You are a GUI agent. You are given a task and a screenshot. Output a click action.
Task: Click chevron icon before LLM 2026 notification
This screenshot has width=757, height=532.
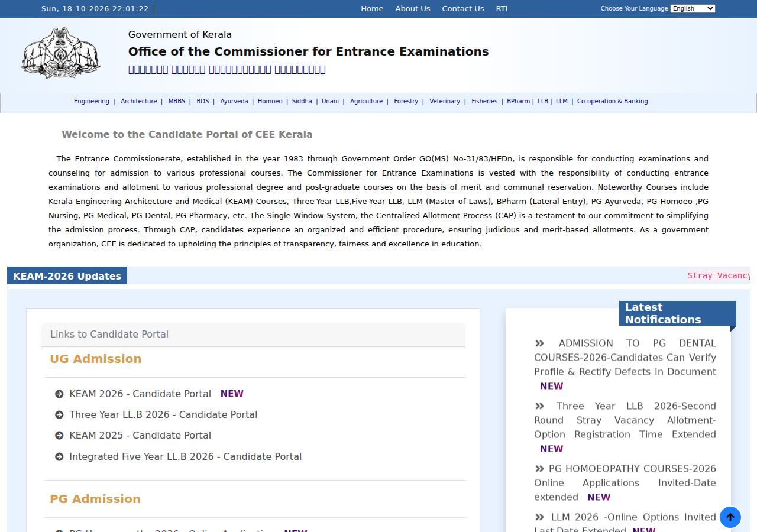tap(539, 517)
